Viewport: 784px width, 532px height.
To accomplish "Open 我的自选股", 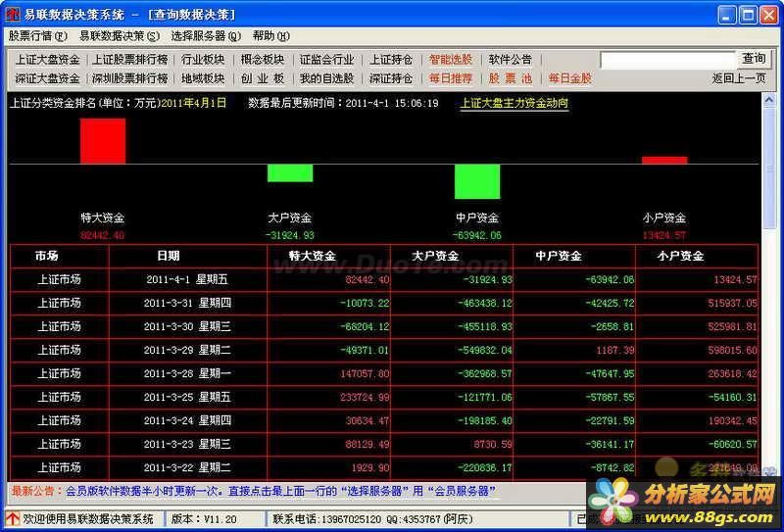I will pos(327,78).
